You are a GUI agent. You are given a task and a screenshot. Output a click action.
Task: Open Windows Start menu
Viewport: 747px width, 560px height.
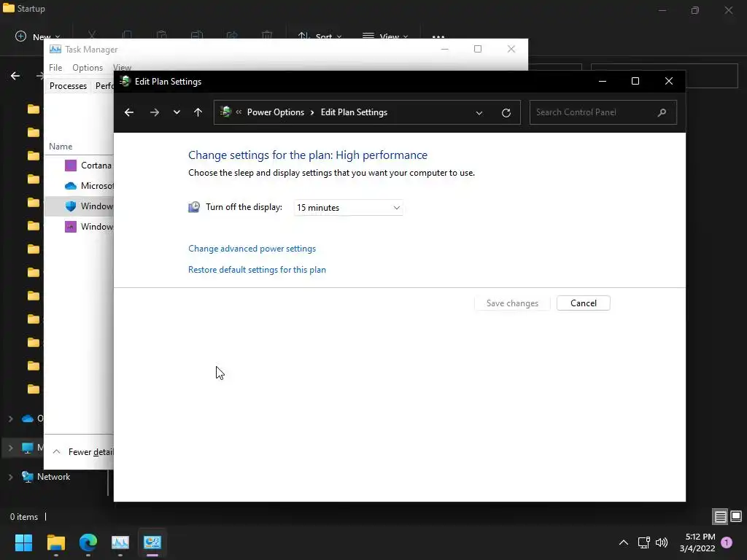pos(23,542)
